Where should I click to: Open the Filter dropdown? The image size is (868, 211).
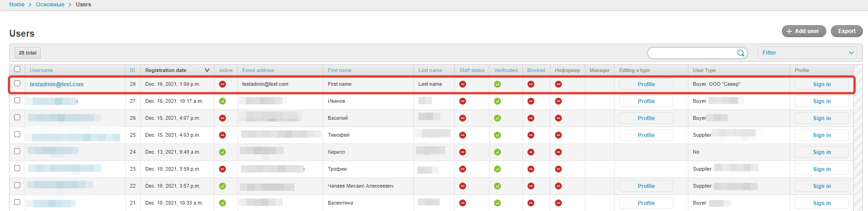(x=807, y=53)
